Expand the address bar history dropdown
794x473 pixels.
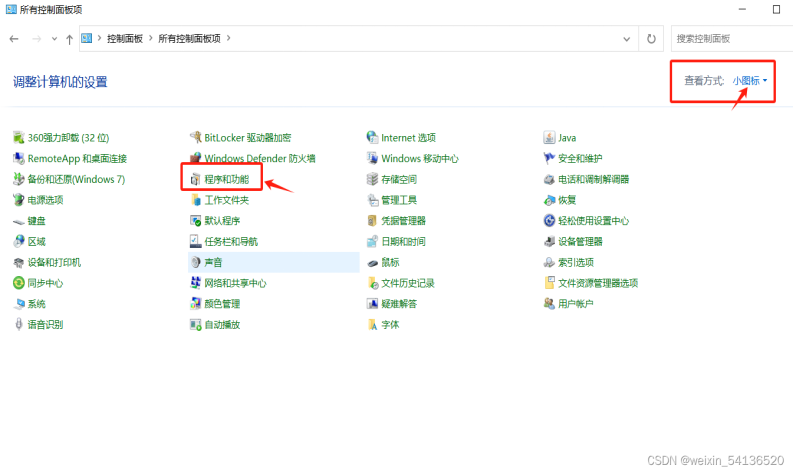[626, 39]
